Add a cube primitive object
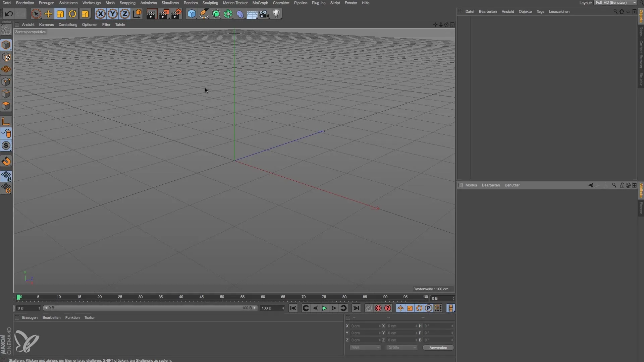This screenshot has height=362, width=644. [192, 14]
